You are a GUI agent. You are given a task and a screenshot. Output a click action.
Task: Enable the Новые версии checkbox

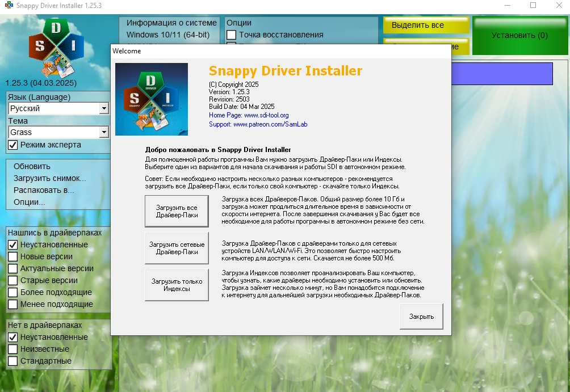click(13, 257)
